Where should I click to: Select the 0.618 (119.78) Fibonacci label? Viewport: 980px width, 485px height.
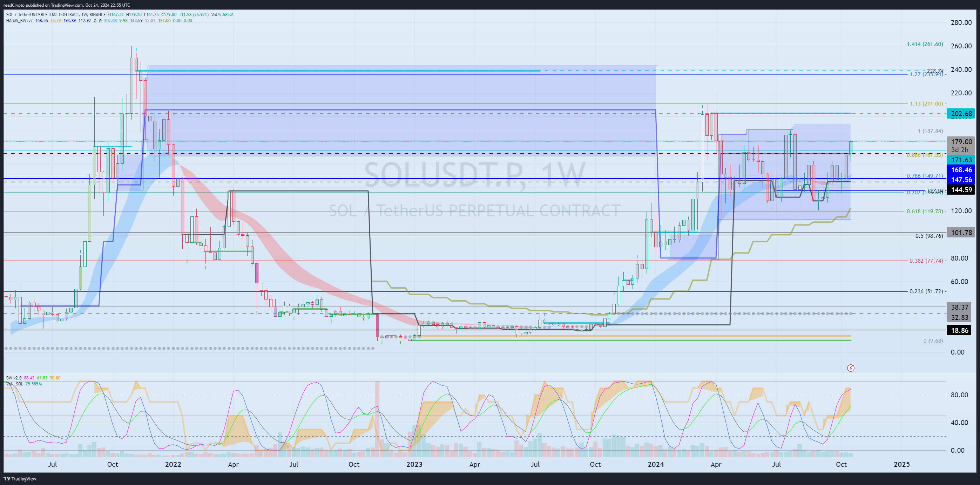(x=925, y=211)
